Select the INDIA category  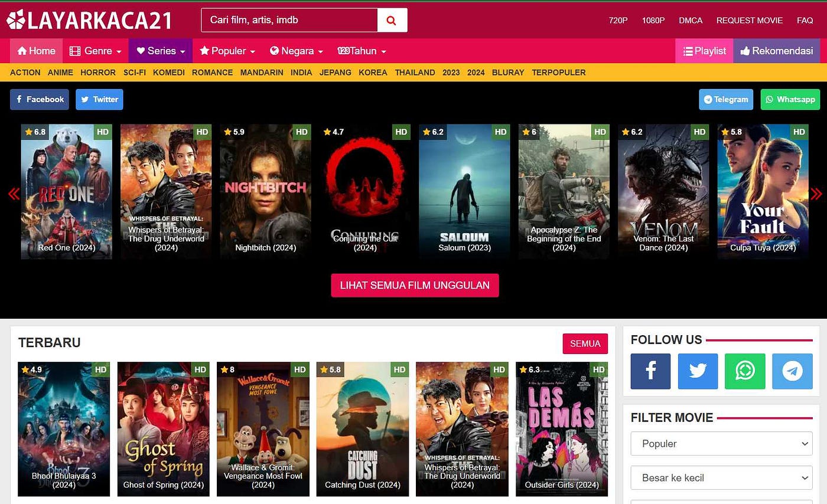[301, 73]
